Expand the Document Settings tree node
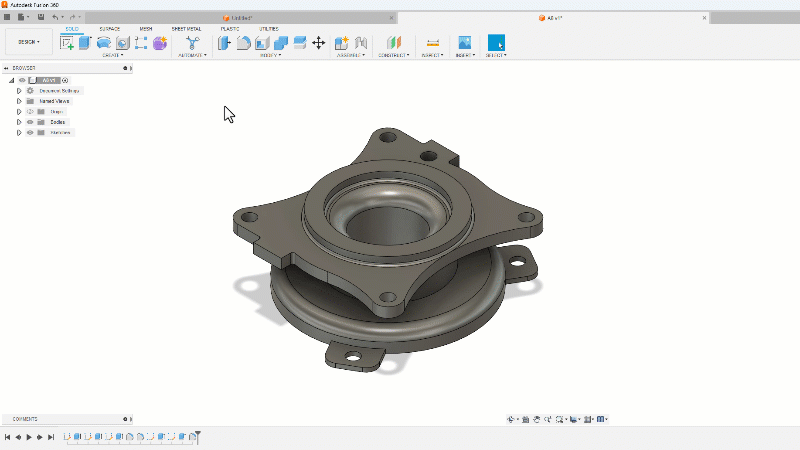Image resolution: width=800 pixels, height=450 pixels. [x=18, y=90]
